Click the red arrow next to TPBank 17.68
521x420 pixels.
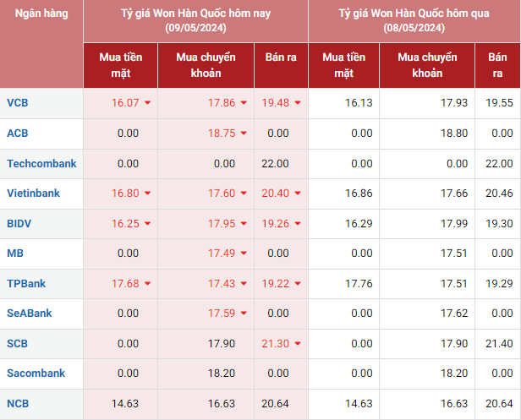[148, 284]
